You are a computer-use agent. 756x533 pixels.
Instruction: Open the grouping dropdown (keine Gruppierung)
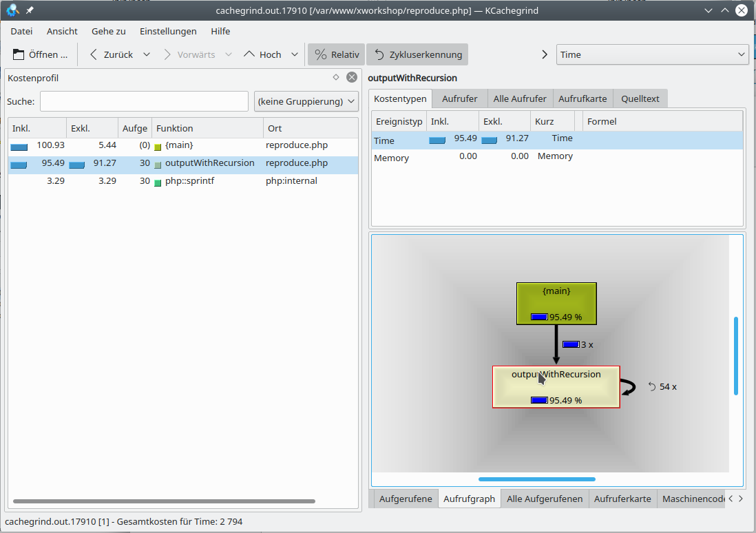(x=306, y=101)
